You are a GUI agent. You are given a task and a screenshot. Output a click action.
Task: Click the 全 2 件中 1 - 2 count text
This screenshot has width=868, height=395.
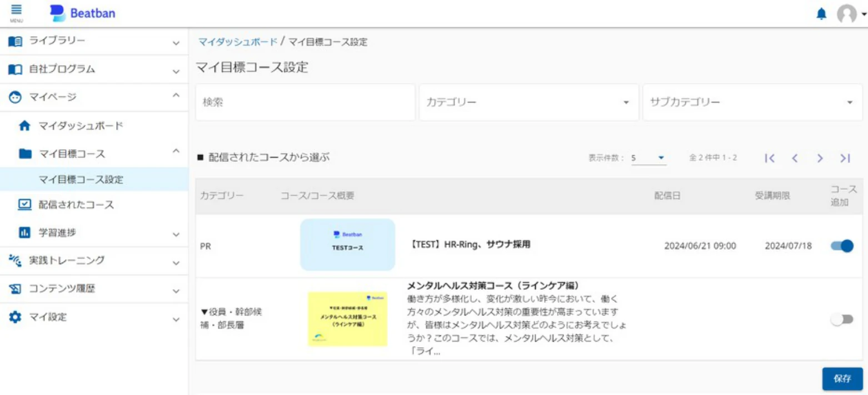point(713,158)
